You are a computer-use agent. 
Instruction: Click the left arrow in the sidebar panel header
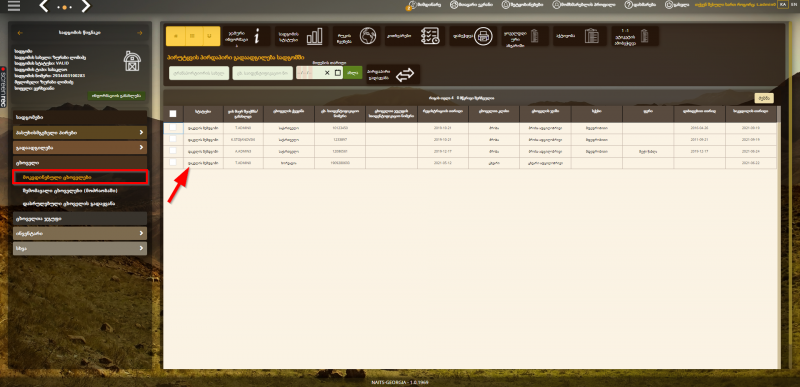(x=20, y=33)
